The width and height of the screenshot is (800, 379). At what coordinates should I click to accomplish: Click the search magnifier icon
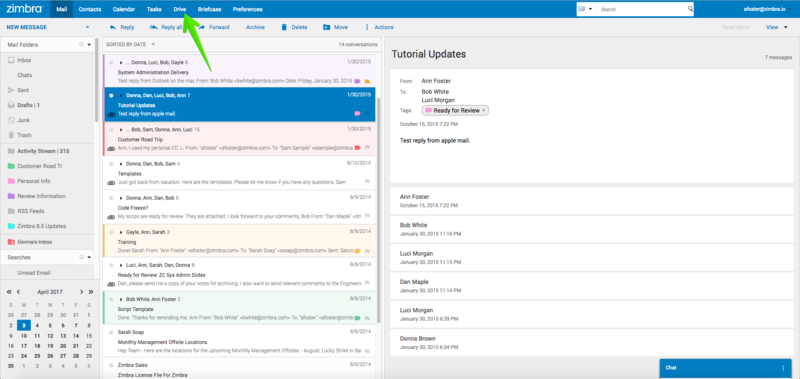tap(690, 9)
